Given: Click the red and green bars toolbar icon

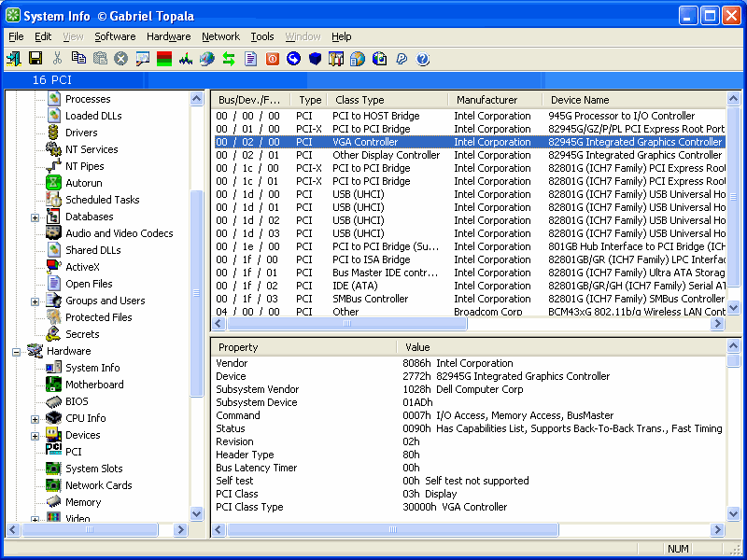Looking at the screenshot, I should (164, 59).
